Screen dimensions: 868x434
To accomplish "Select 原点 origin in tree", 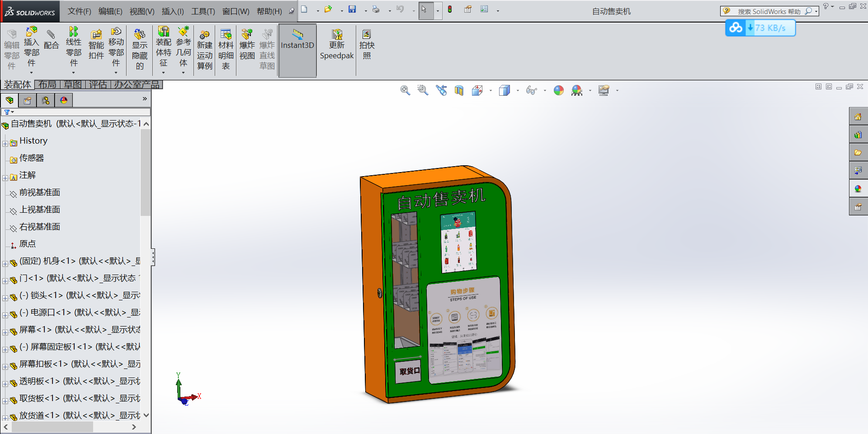I will [x=27, y=244].
